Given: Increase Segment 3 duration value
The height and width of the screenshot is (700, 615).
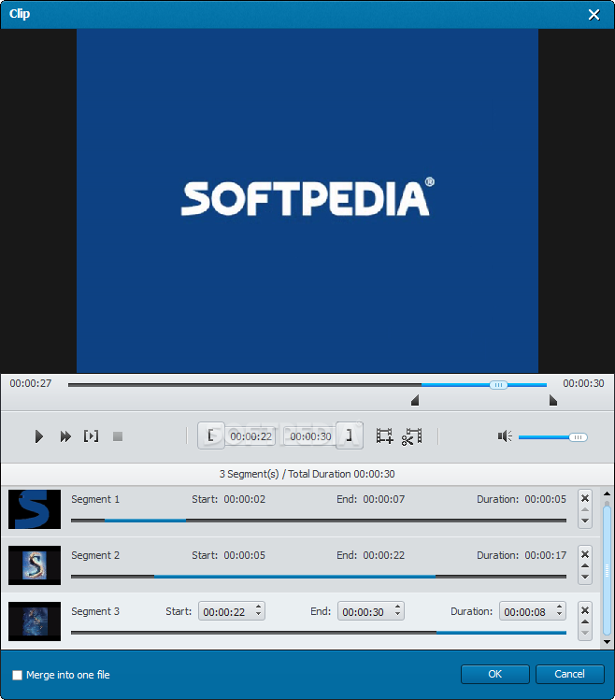Looking at the screenshot, I should (x=559, y=607).
